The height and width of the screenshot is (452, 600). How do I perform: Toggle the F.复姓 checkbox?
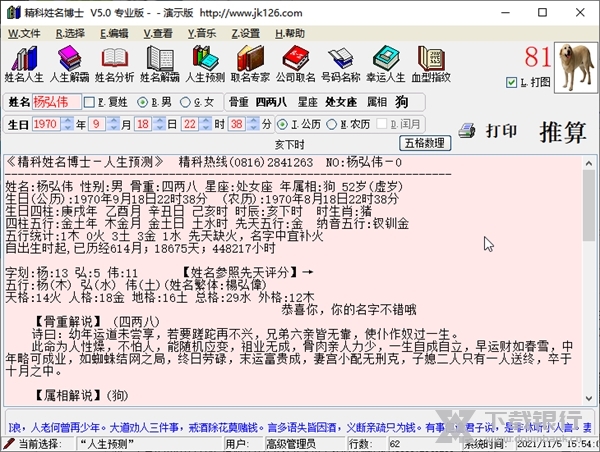[x=89, y=102]
